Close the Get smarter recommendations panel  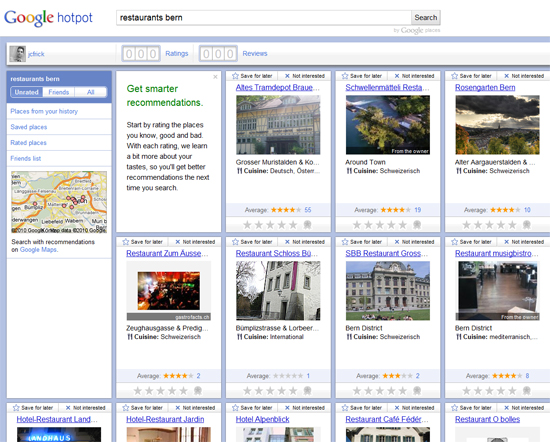click(x=215, y=77)
